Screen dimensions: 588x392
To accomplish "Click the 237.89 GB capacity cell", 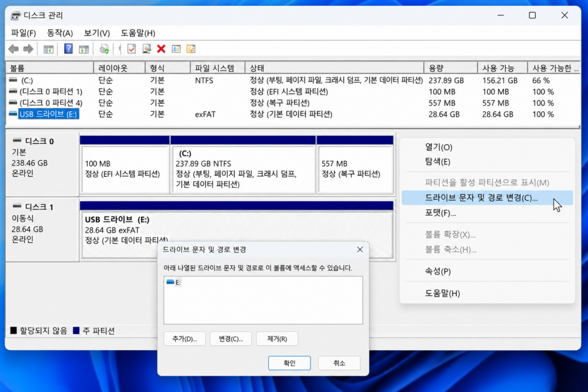I will (x=446, y=80).
